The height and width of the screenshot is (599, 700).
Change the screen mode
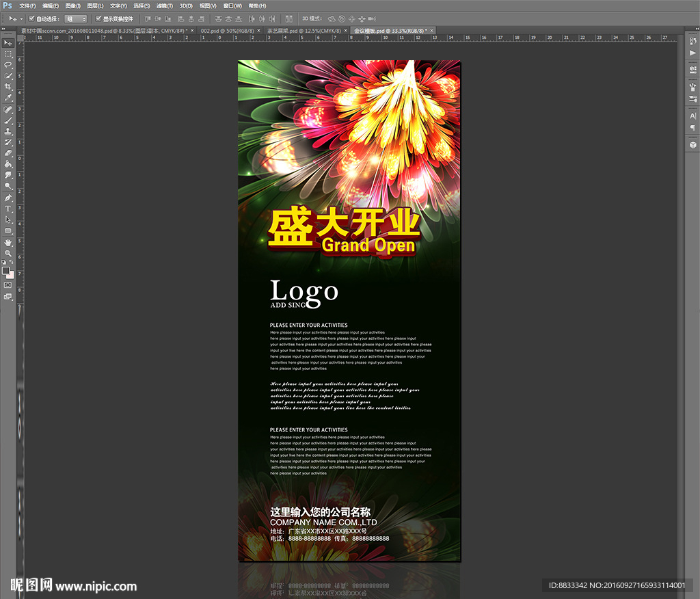point(8,297)
